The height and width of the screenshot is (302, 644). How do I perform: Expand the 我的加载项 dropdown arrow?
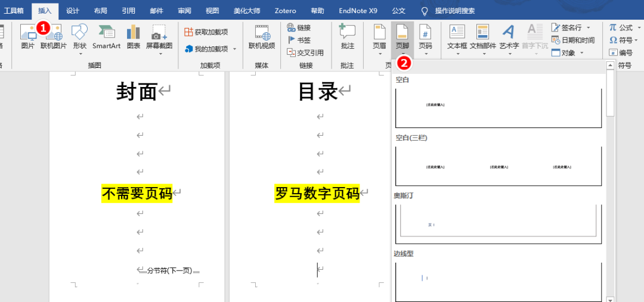234,49
